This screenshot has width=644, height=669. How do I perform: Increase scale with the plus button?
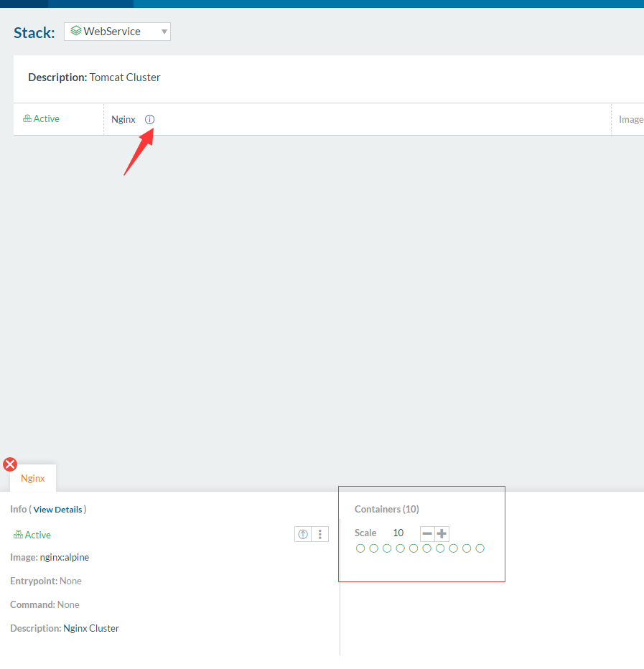(442, 533)
